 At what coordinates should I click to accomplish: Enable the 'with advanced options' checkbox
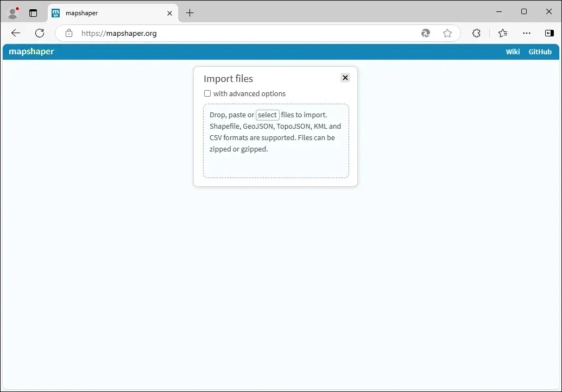click(x=207, y=93)
